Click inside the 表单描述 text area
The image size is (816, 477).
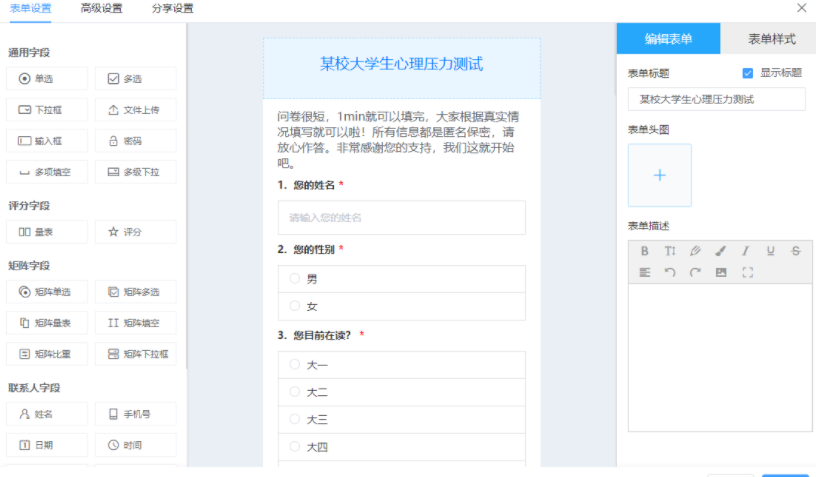pyautogui.click(x=720, y=357)
